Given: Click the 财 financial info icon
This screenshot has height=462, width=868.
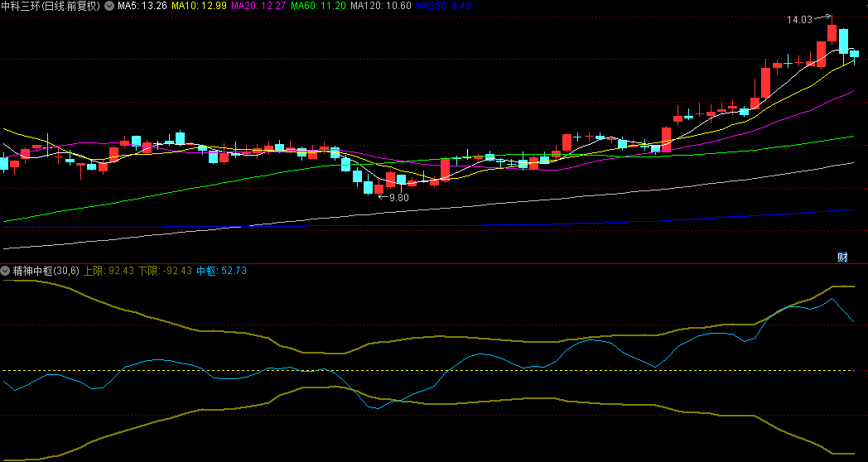Looking at the screenshot, I should click(842, 257).
